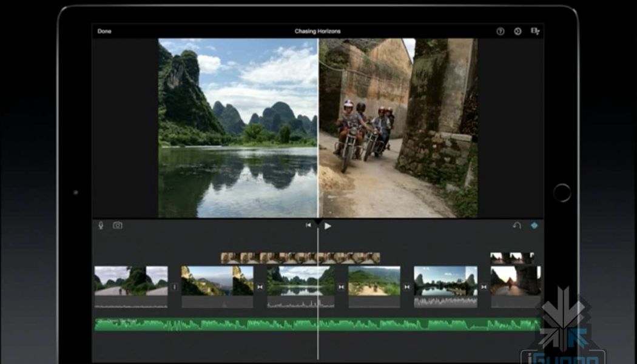Viewport: 637px width, 364px height.
Task: Open the media library icon
Action: point(534,32)
